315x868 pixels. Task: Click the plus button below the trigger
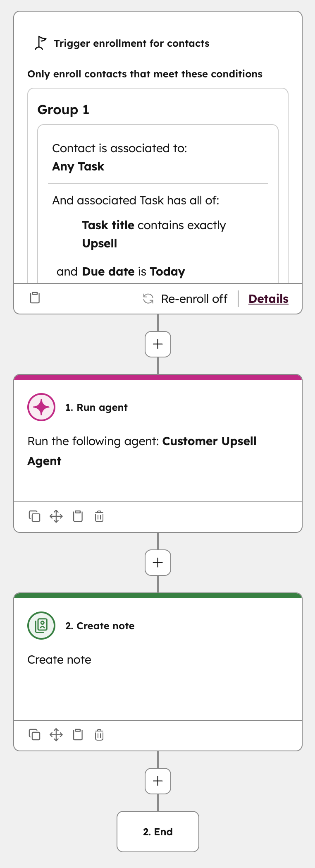157,344
